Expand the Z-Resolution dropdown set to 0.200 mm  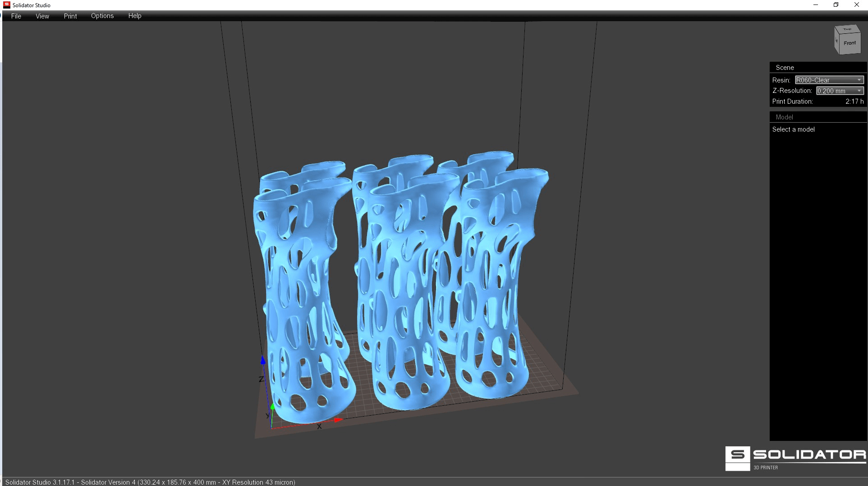click(840, 91)
